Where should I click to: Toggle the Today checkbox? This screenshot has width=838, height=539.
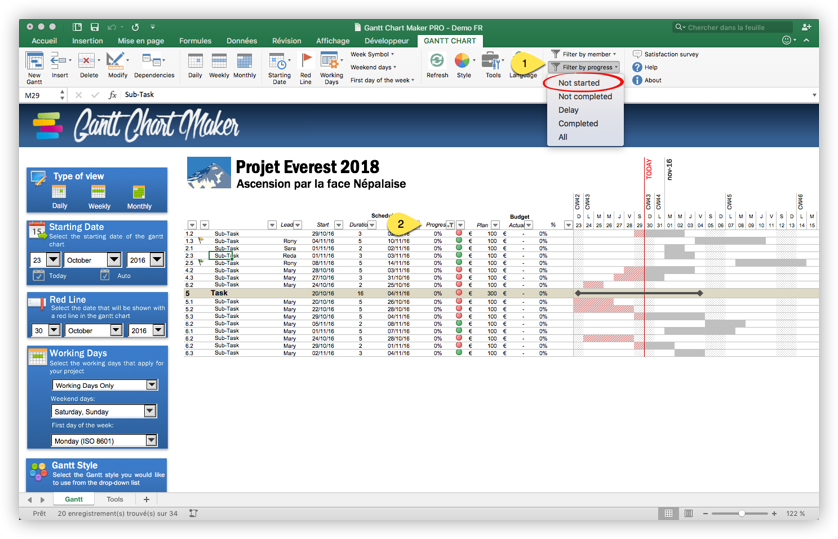tap(38, 276)
